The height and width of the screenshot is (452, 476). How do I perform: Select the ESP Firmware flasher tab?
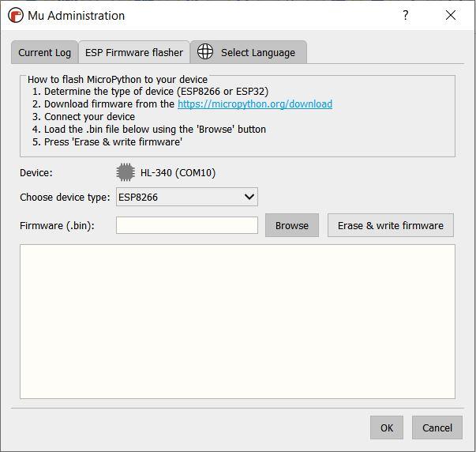point(134,53)
